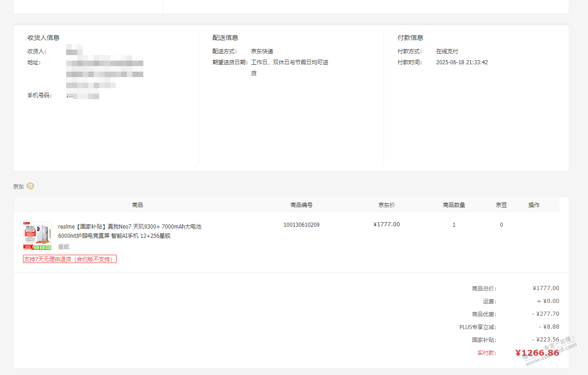Select the 收货人信息 section heading
The image size is (588, 375).
coord(44,38)
